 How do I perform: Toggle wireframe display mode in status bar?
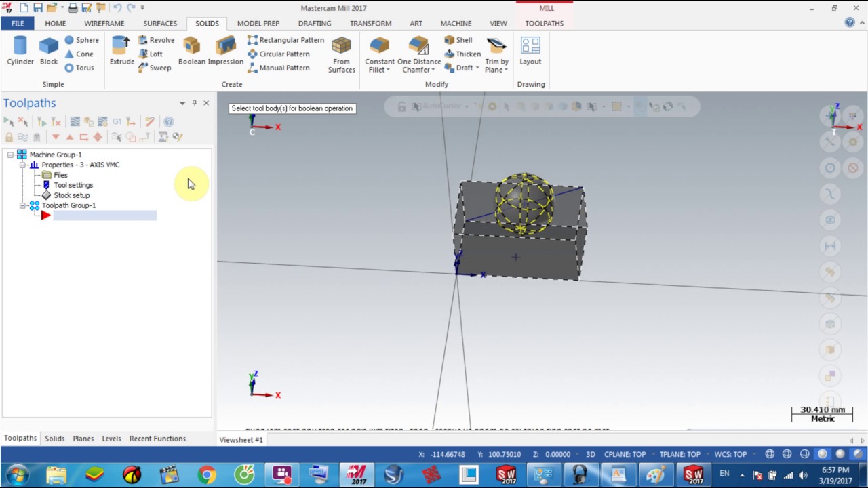point(770,454)
